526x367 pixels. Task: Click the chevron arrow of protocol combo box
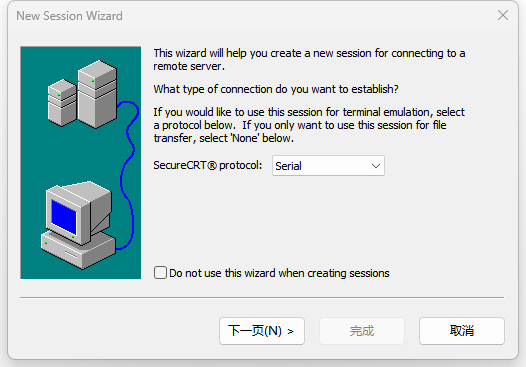point(376,166)
